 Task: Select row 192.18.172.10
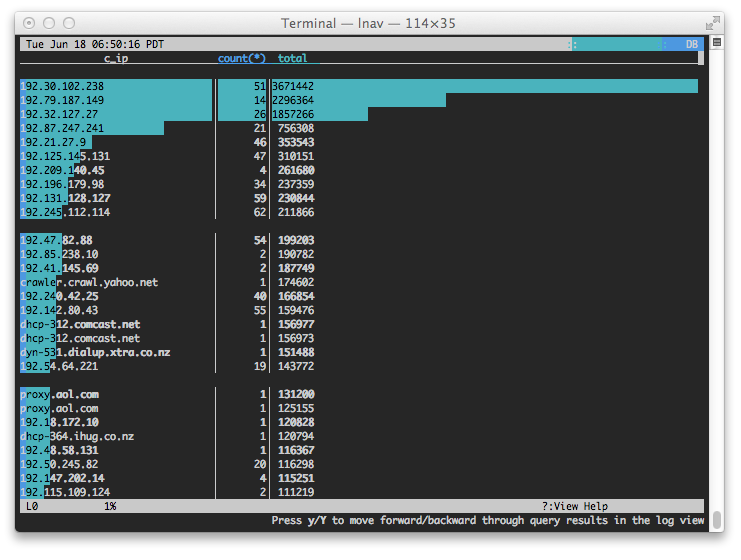(359, 422)
